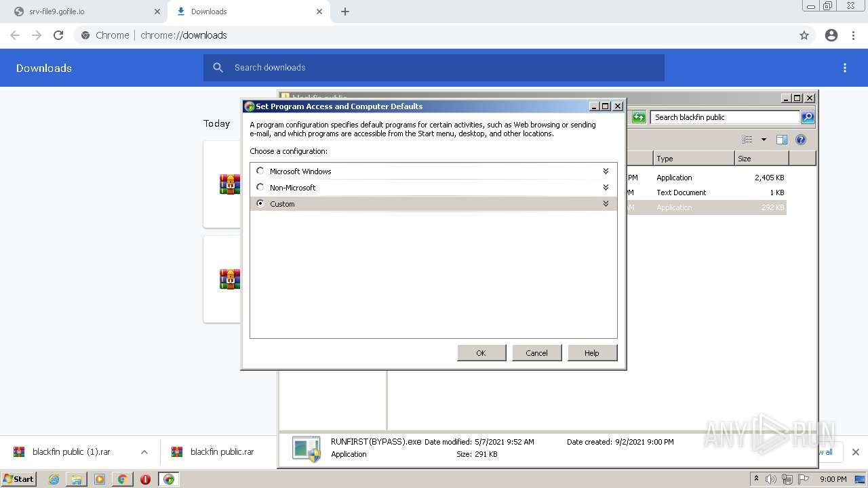
Task: Click RUNFIRST(BYPASS).exe icon in details pane
Action: click(x=306, y=449)
